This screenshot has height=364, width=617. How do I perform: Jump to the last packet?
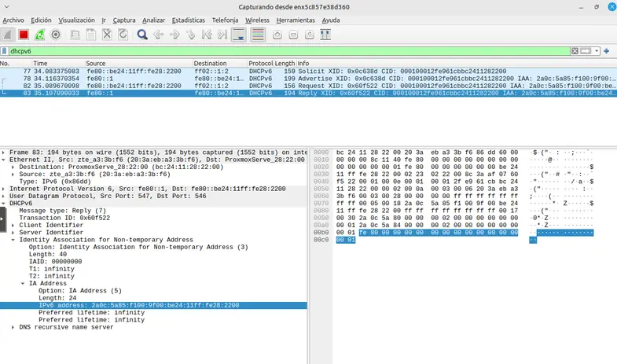pyautogui.click(x=222, y=35)
